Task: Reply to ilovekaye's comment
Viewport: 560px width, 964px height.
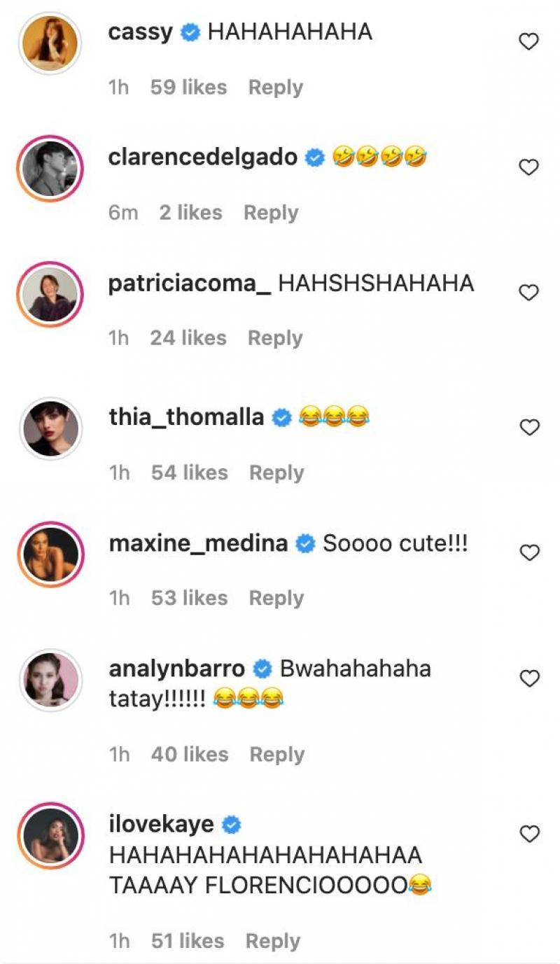Action: (273, 941)
